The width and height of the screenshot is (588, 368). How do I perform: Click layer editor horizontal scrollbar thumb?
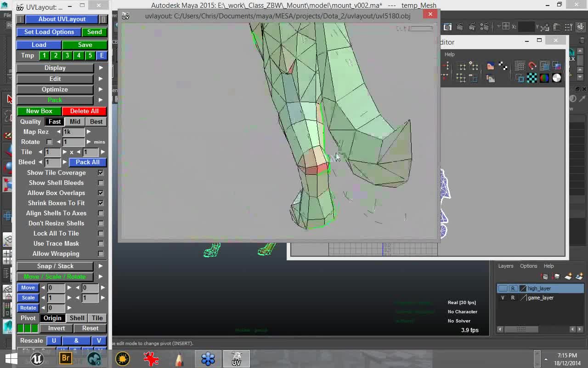point(521,329)
